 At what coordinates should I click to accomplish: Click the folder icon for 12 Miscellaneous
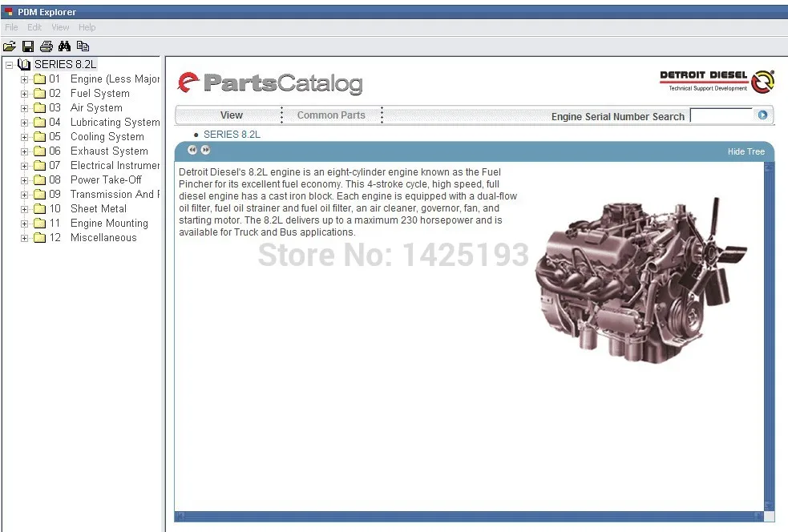[x=40, y=238]
